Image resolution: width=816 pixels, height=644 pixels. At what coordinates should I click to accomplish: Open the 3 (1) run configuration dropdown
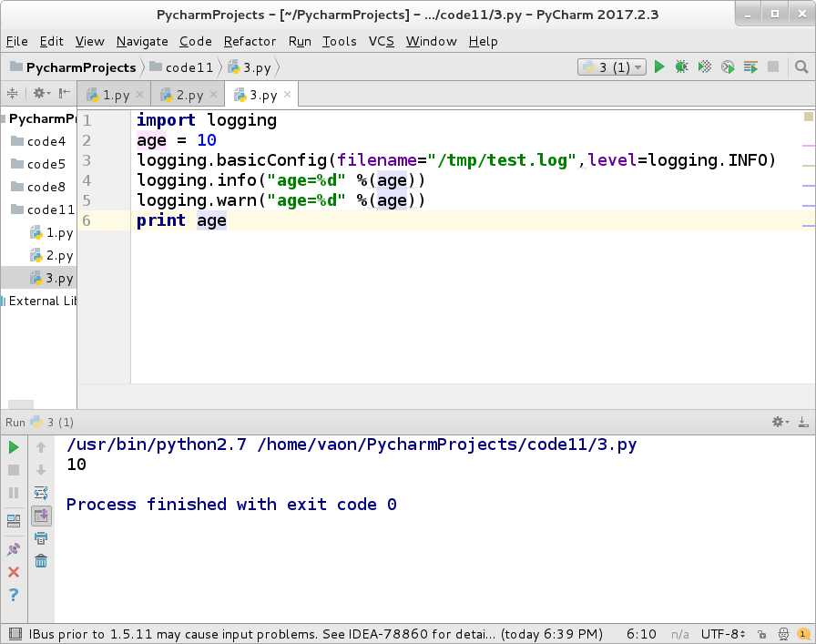point(612,67)
